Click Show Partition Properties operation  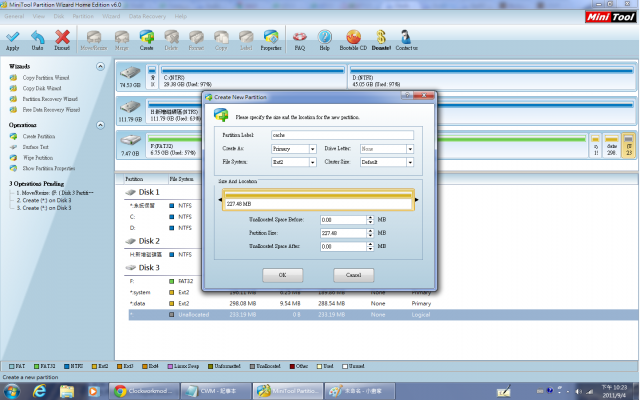(x=49, y=168)
